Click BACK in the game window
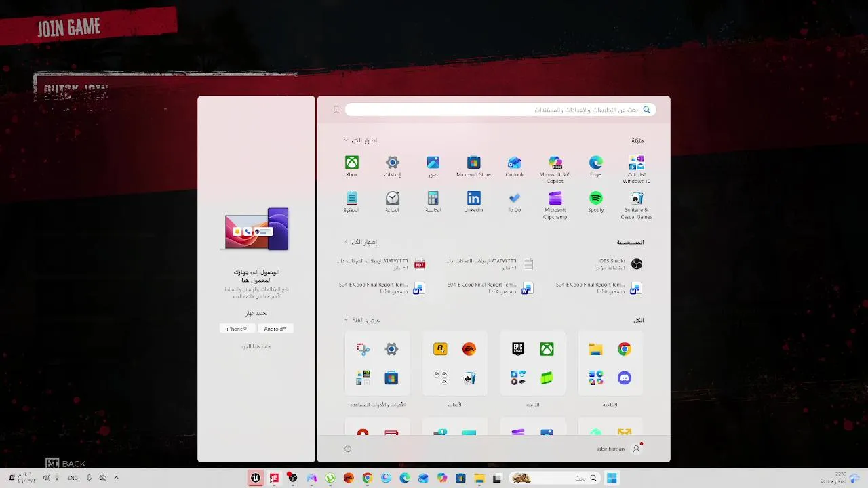Screen dimensions: 868x488 click(x=66, y=464)
